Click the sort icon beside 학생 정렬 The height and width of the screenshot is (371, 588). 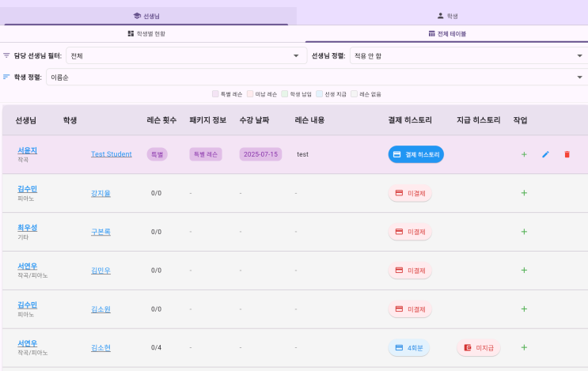[x=6, y=77]
